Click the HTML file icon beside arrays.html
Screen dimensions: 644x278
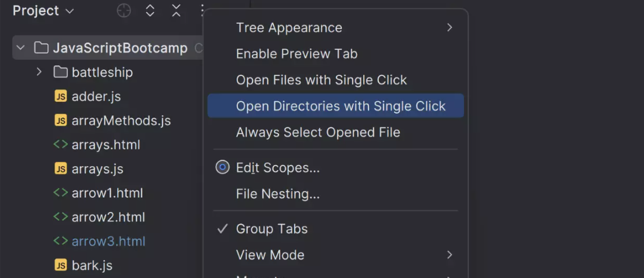pos(60,144)
